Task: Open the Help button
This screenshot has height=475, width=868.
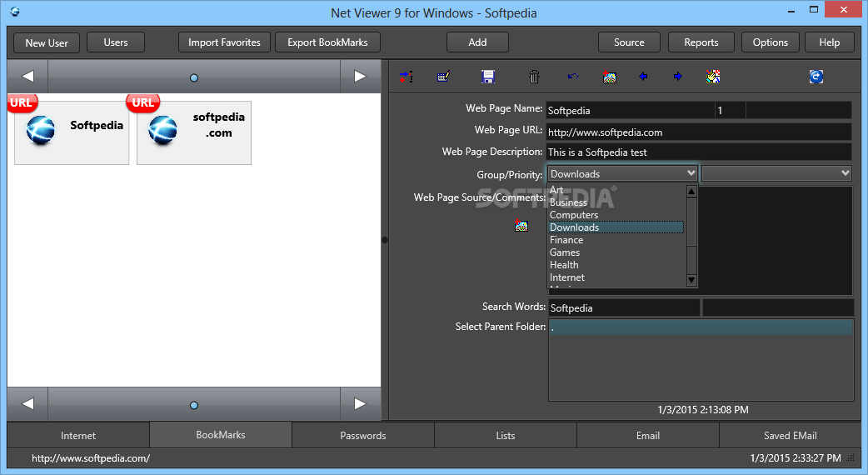Action: tap(829, 42)
